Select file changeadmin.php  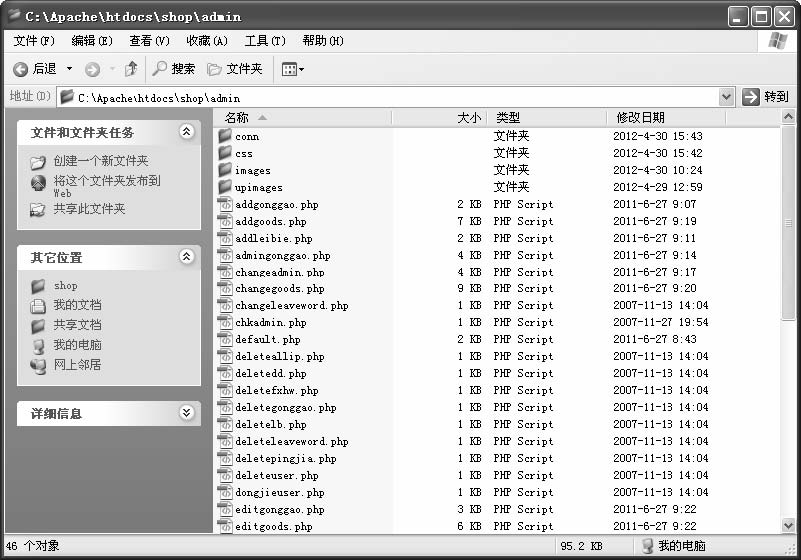tap(279, 272)
